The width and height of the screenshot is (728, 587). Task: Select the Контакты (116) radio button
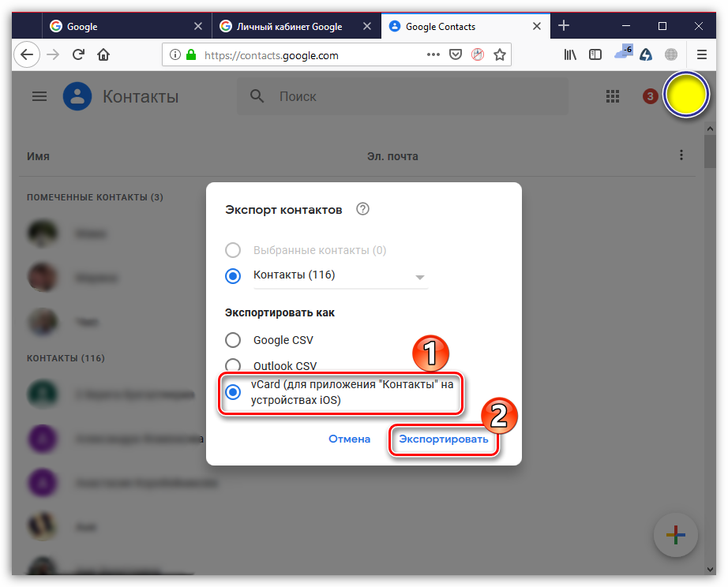click(x=233, y=276)
